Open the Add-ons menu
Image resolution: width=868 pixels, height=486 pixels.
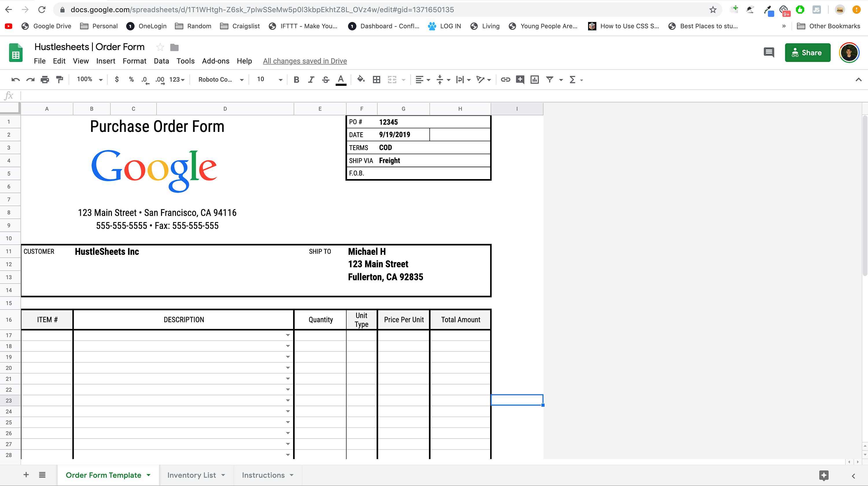click(x=216, y=61)
